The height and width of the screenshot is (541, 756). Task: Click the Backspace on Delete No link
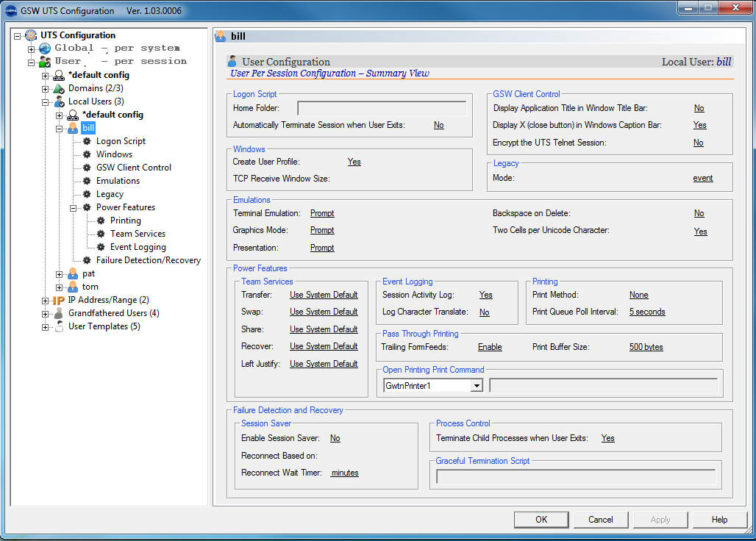pyautogui.click(x=699, y=213)
